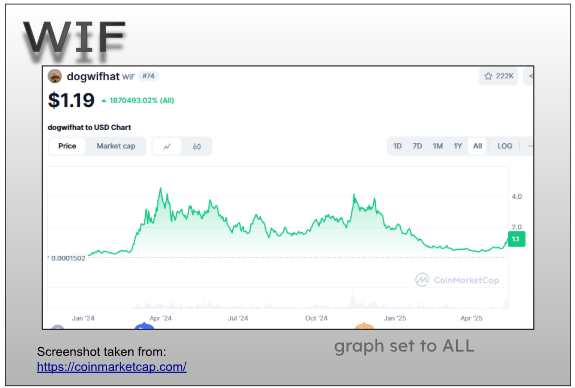This screenshot has width=575, height=388.
Task: Click the WIF ticker next to dogwifhat
Action: pyautogui.click(x=128, y=77)
